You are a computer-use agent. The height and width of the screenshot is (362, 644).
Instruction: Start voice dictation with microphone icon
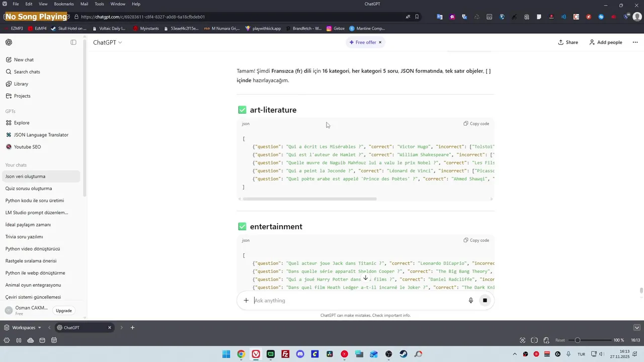pos(471,301)
